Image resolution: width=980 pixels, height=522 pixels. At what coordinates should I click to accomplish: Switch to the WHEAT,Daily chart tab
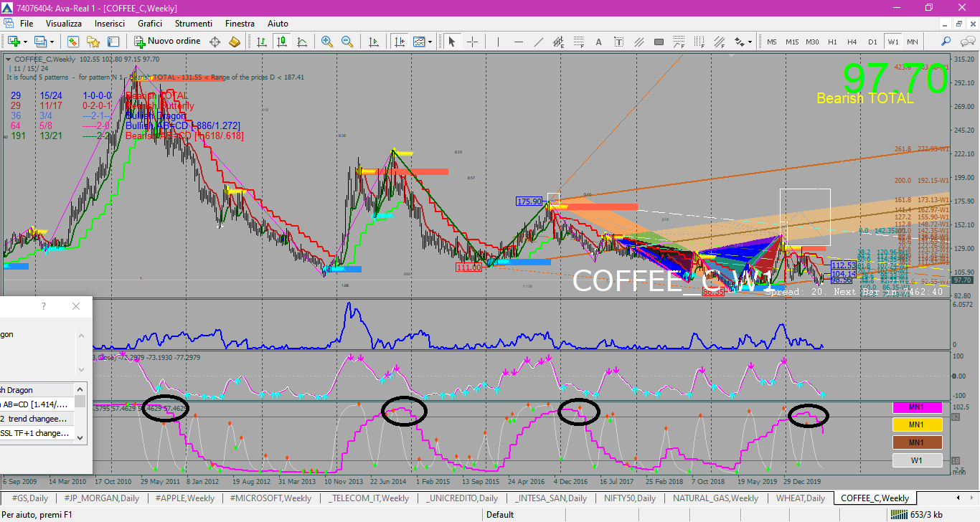800,498
